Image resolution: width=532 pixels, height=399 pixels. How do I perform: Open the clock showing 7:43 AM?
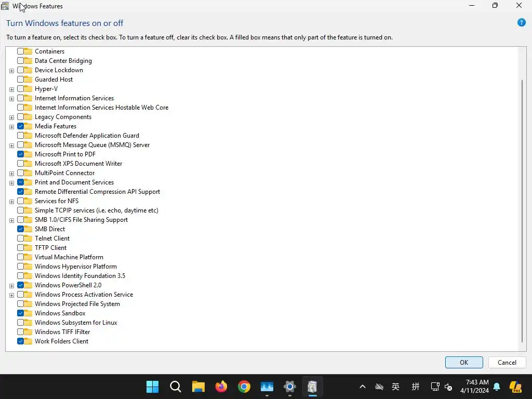tap(474, 387)
